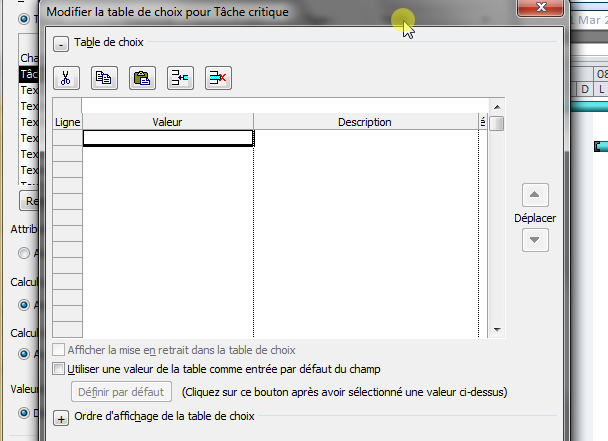The width and height of the screenshot is (608, 441).
Task: Click the first Valeur input cell
Action: click(x=167, y=139)
